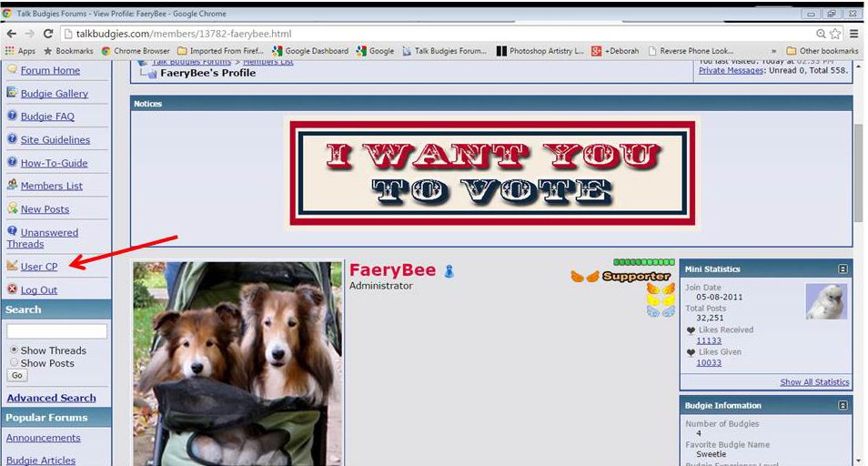
Task: Click the Go search button
Action: pyautogui.click(x=17, y=375)
